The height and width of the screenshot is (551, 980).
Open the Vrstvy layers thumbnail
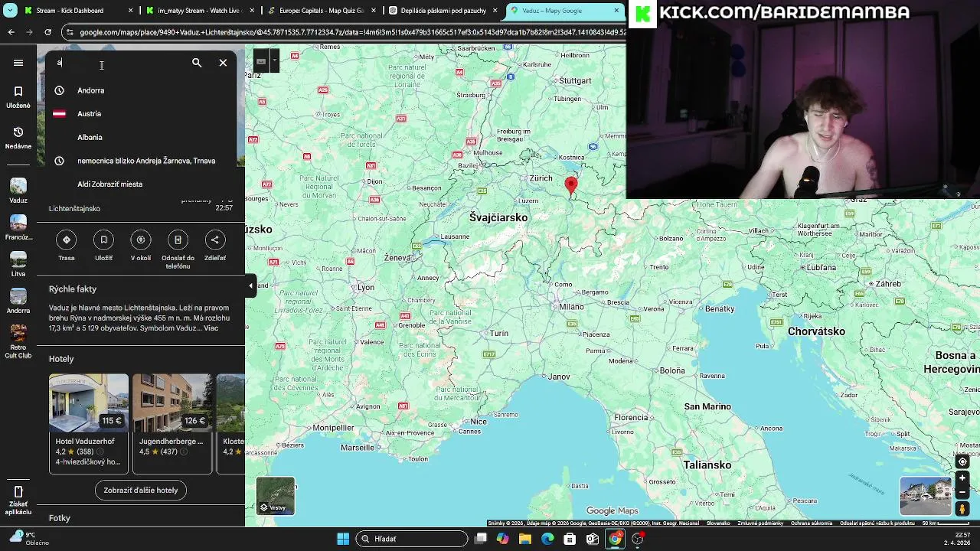276,495
